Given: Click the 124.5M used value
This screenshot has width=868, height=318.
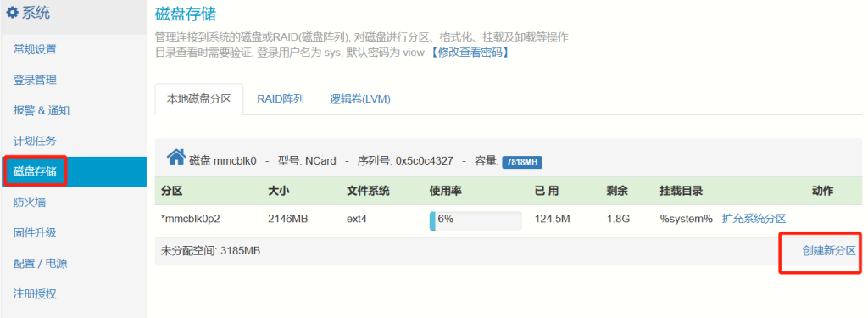Looking at the screenshot, I should click(553, 219).
